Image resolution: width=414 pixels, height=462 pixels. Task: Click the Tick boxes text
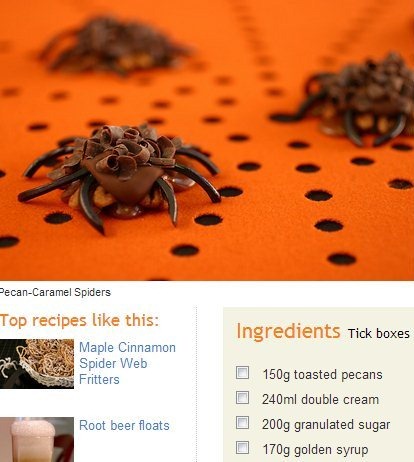[379, 333]
